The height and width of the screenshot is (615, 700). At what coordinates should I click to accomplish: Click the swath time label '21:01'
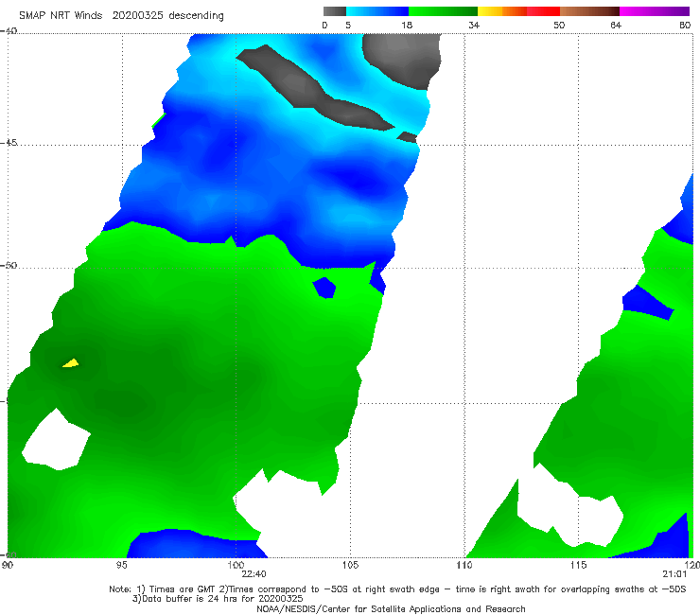(674, 574)
